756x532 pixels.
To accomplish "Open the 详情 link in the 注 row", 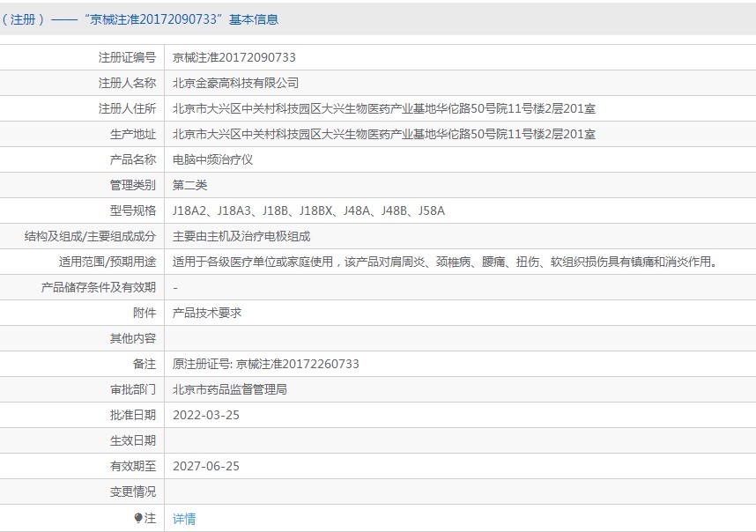I will (184, 519).
